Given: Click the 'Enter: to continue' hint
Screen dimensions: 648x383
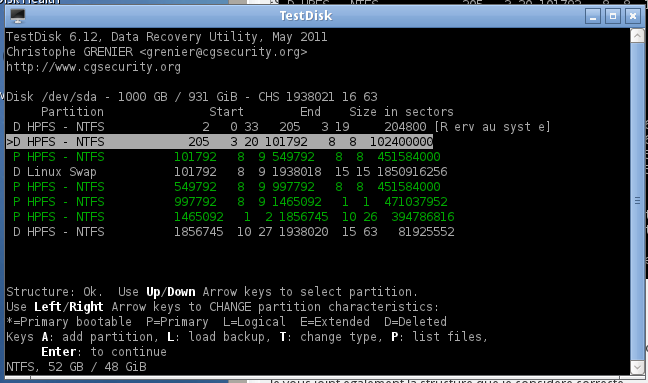Looking at the screenshot, I should coord(104,352).
